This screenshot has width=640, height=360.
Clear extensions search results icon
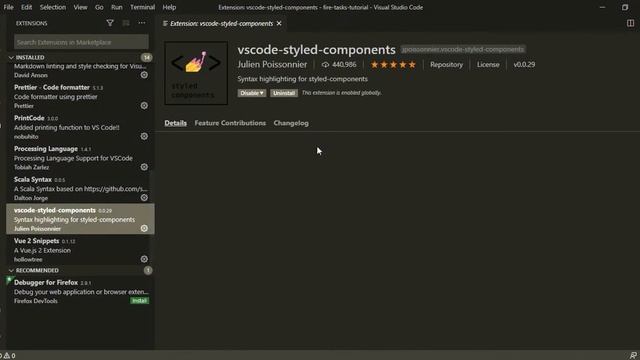tap(126, 23)
